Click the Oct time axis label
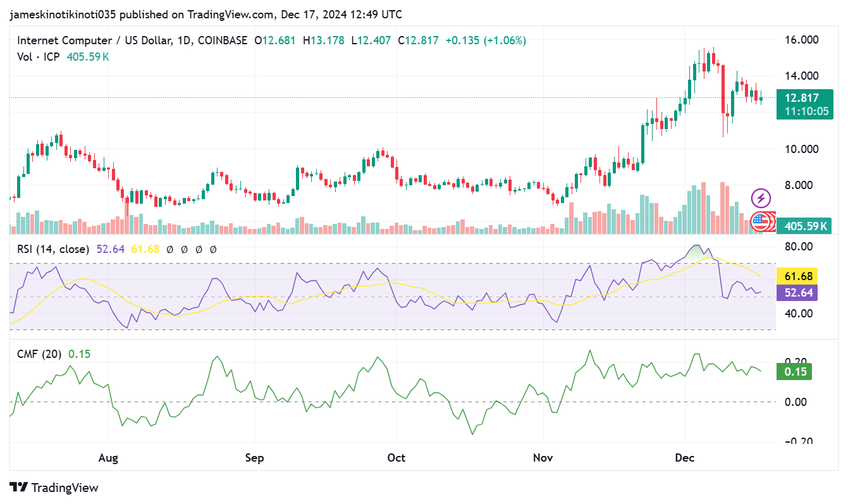This screenshot has height=504, width=848. click(396, 457)
